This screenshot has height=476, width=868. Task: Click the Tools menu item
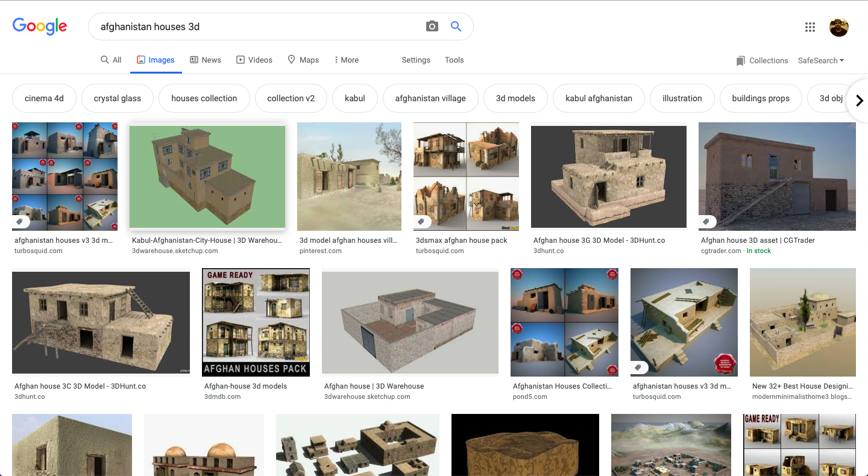pyautogui.click(x=454, y=60)
